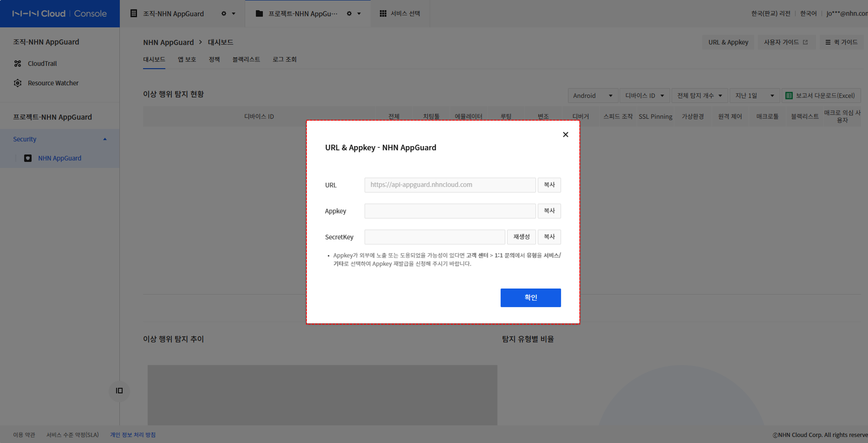Copy the Appkey with 복사
The height and width of the screenshot is (443, 868).
549,211
